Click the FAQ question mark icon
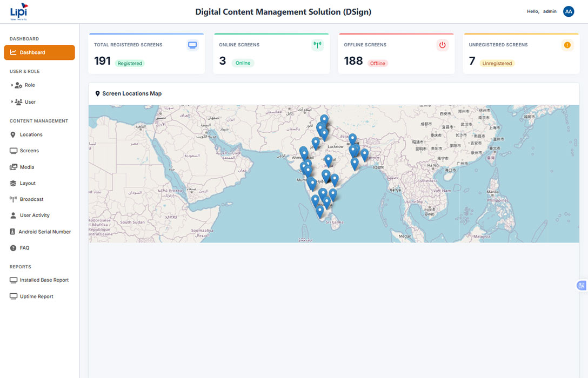Viewport: 588px width, 378px height. point(13,248)
